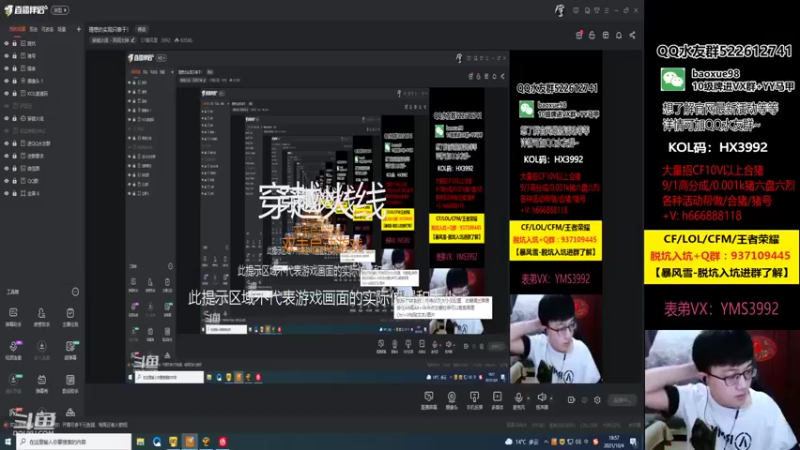Image resolution: width=800 pixels, height=450 pixels.
Task: Open the triangle icon tool at the toolbox bottom
Action: click(70, 412)
